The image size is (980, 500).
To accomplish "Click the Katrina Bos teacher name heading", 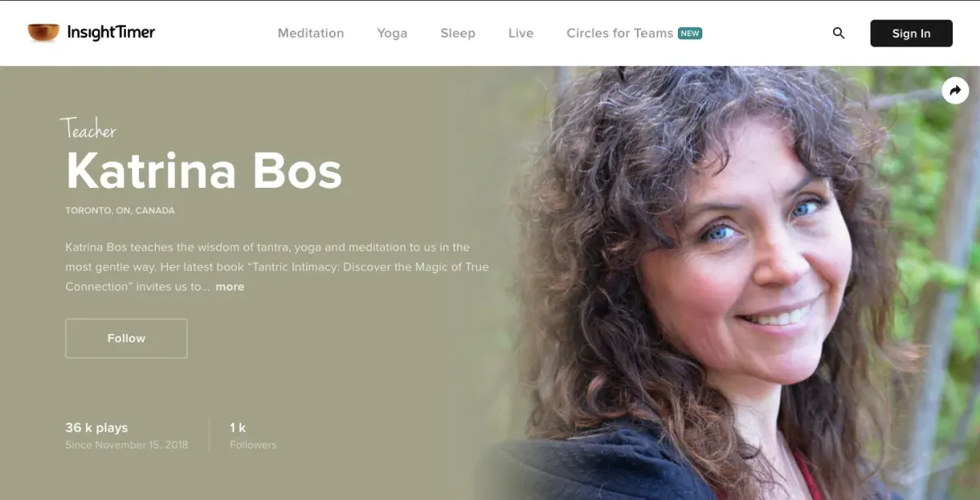I will pyautogui.click(x=203, y=170).
